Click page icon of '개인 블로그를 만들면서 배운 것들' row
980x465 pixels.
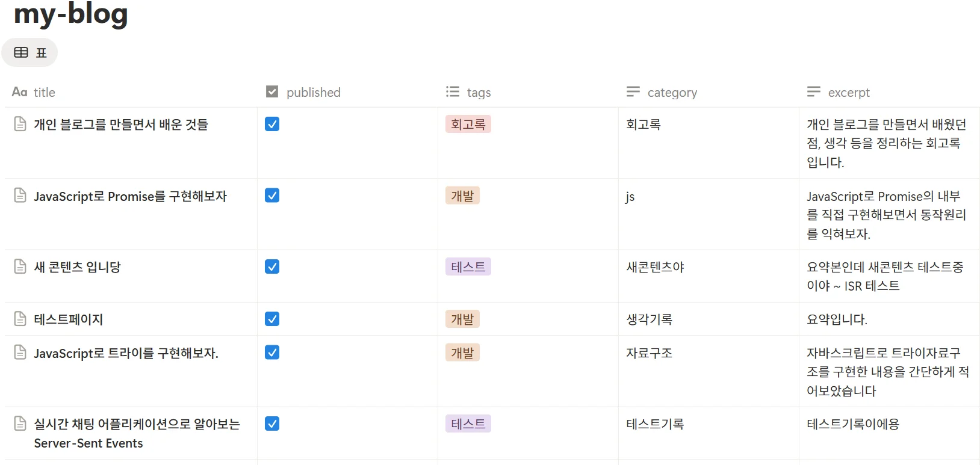(20, 124)
